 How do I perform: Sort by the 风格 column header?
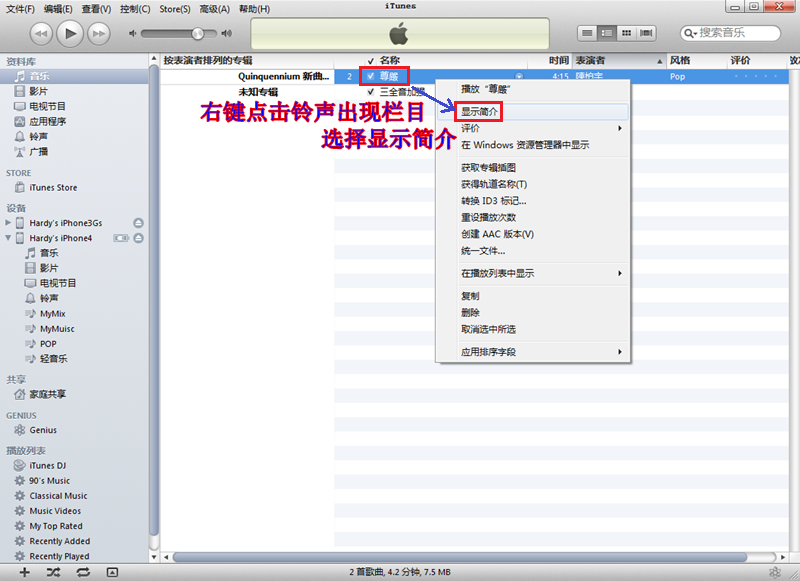pos(696,61)
